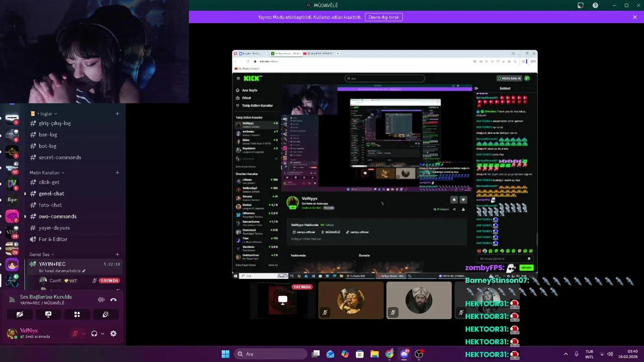Select the turbaned man participant tile
The width and height of the screenshot is (644, 362).
(419, 300)
